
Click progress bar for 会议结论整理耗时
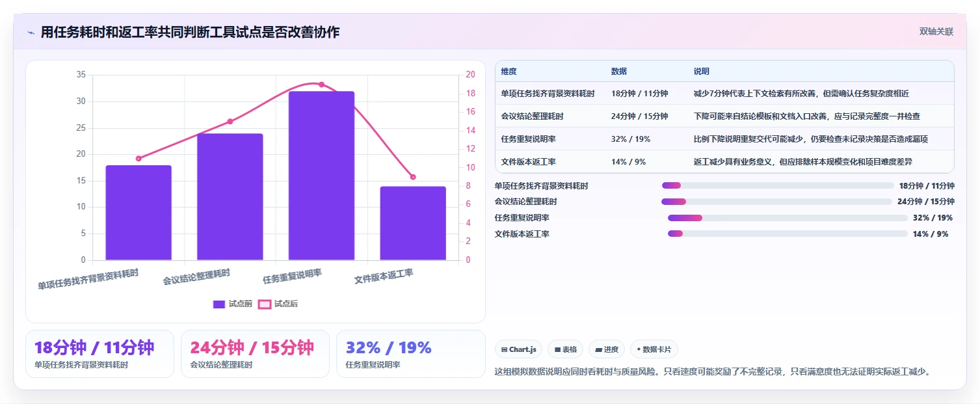pos(776,202)
